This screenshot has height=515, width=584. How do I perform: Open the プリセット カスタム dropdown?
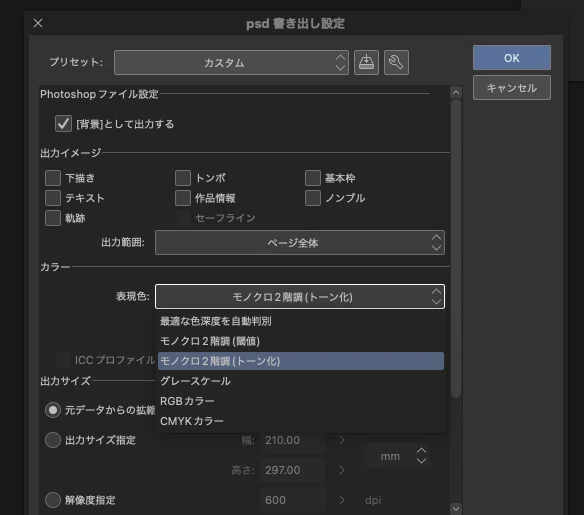[x=231, y=63]
